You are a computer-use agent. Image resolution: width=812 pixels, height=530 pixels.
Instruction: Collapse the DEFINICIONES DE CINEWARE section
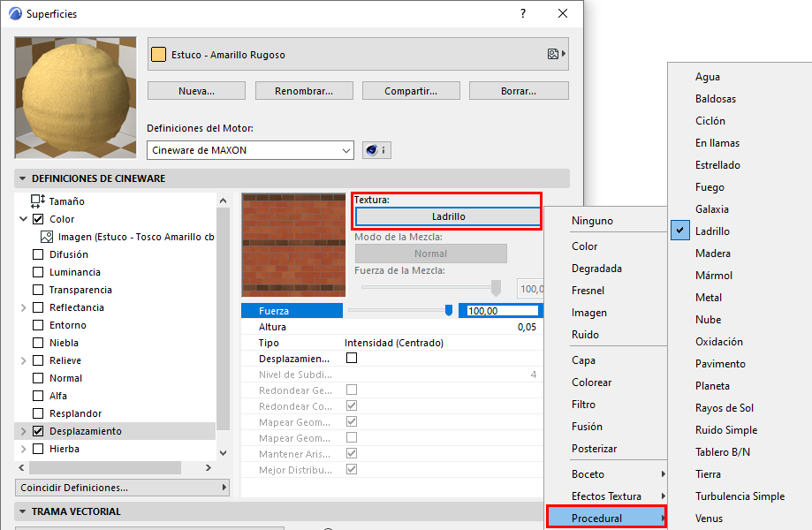[22, 178]
